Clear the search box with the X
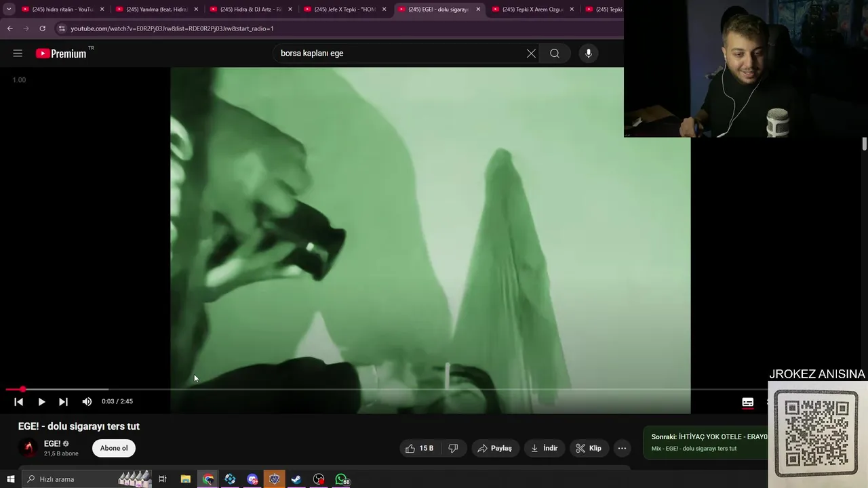Screen dimensions: 868x488 point(531,54)
